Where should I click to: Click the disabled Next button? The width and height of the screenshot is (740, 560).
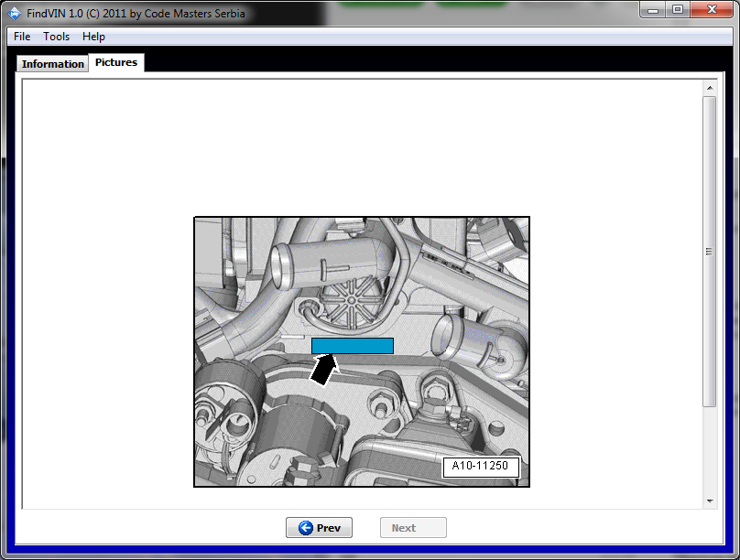point(413,527)
